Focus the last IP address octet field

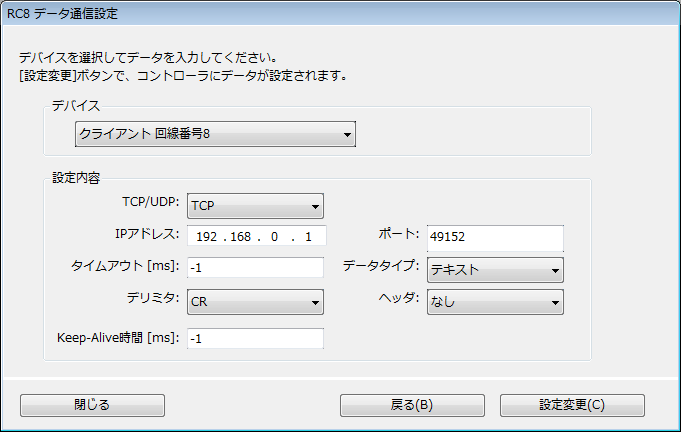pyautogui.click(x=309, y=238)
